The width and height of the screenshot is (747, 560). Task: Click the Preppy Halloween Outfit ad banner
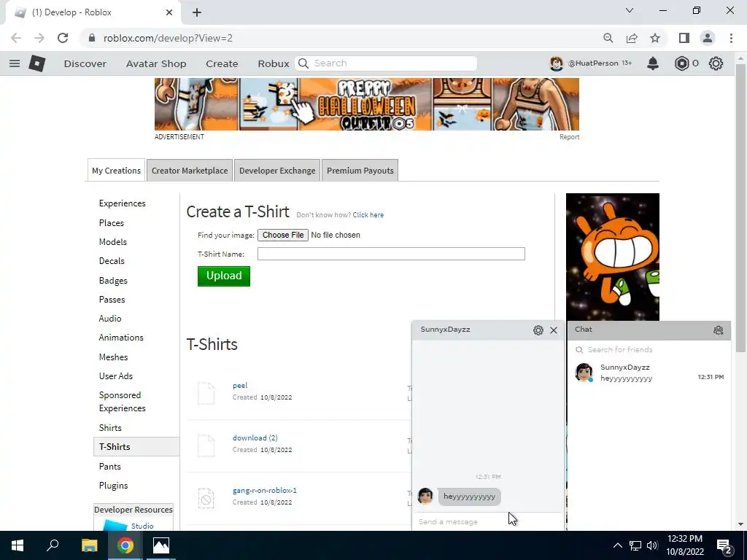pos(367,104)
